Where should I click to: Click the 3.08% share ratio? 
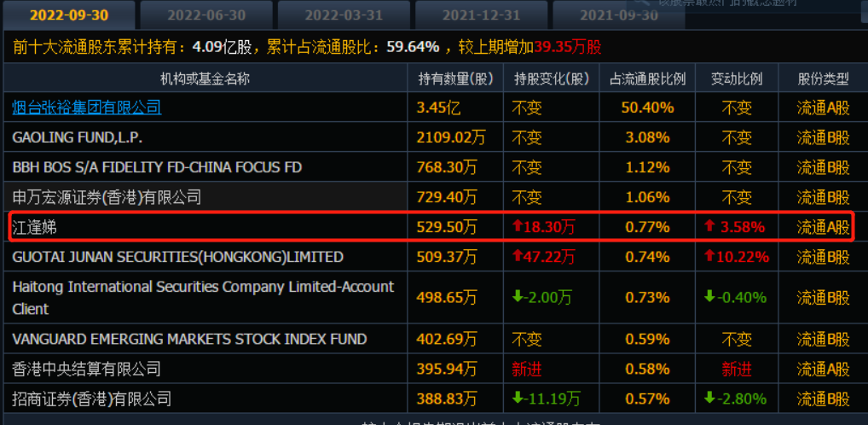pyautogui.click(x=648, y=137)
